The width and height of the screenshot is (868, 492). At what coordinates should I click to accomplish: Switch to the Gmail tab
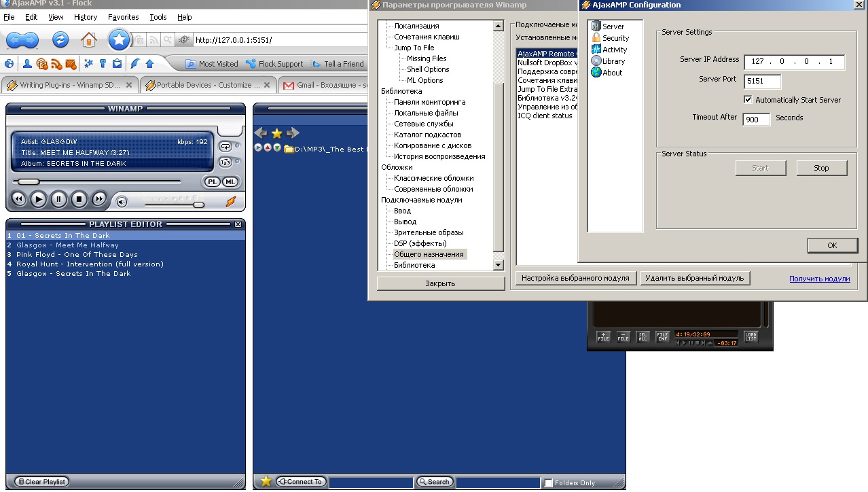click(325, 85)
